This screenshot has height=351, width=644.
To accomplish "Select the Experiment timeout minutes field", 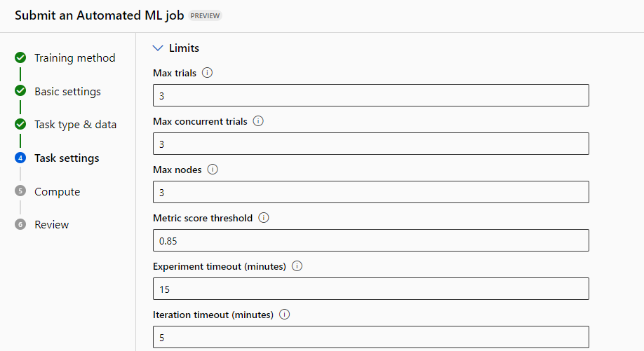I will tap(370, 289).
